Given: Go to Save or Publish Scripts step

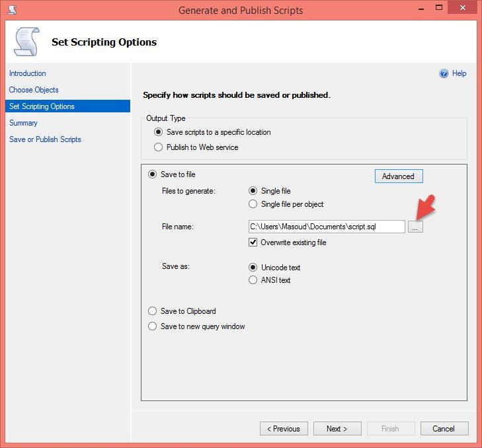Looking at the screenshot, I should click(x=45, y=139).
